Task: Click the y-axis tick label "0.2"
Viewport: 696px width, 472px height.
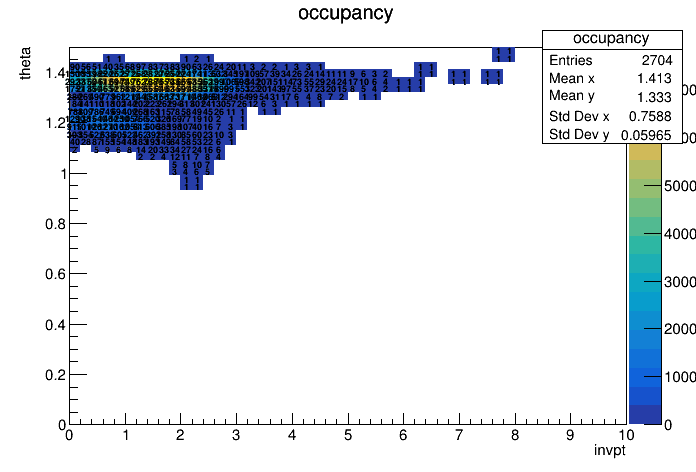Action: (x=55, y=375)
